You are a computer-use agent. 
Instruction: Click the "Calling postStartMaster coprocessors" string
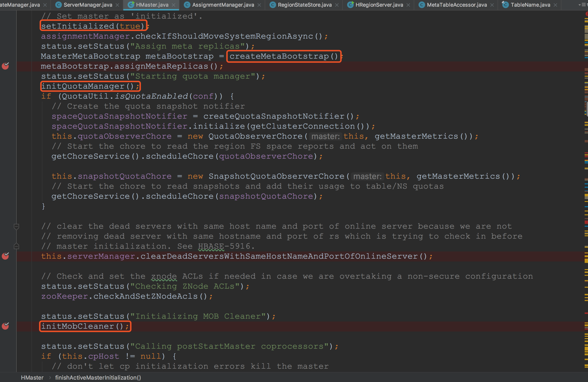pyautogui.click(x=229, y=346)
